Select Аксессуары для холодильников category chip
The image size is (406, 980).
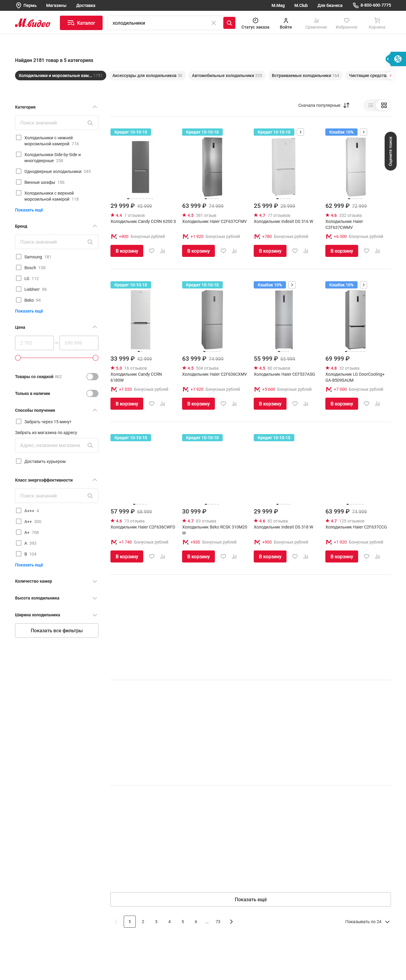pyautogui.click(x=147, y=75)
